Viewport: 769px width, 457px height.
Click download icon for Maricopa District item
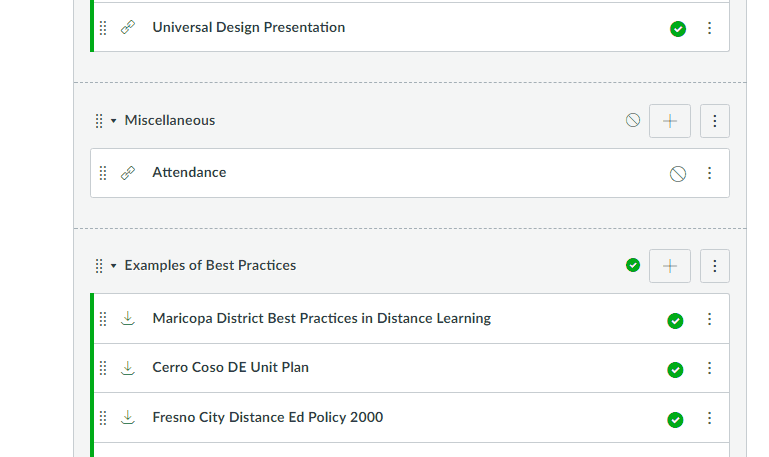[127, 319]
